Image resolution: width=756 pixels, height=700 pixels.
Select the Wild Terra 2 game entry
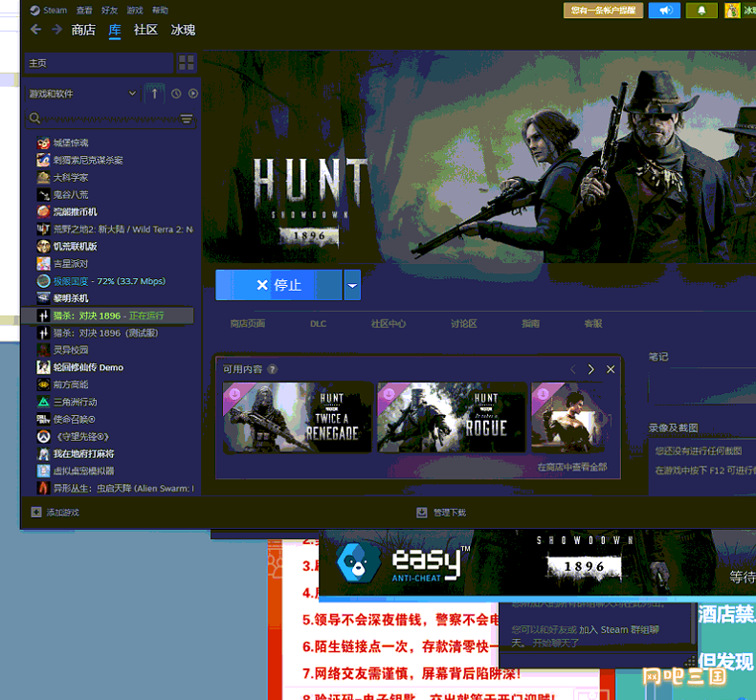point(116,229)
